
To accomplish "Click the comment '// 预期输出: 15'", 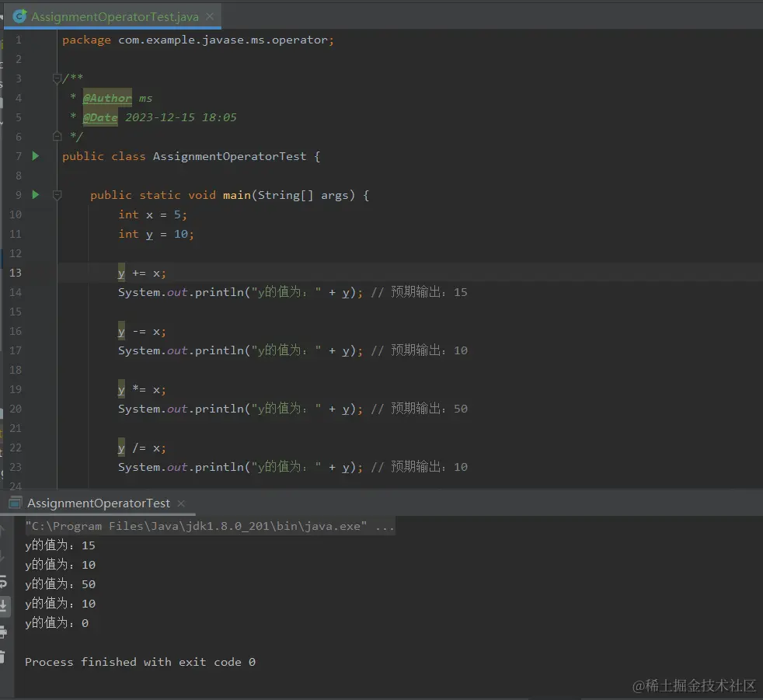I will coord(419,292).
